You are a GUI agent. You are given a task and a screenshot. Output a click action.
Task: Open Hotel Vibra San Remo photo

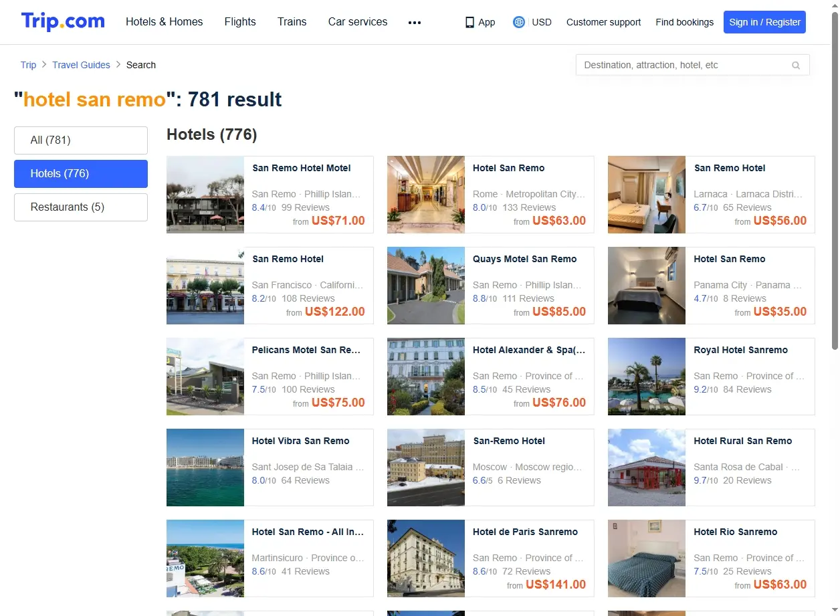205,468
